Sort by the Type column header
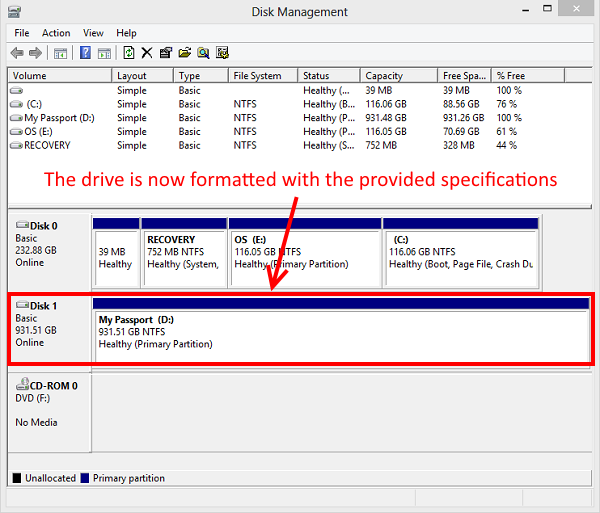 coord(201,76)
